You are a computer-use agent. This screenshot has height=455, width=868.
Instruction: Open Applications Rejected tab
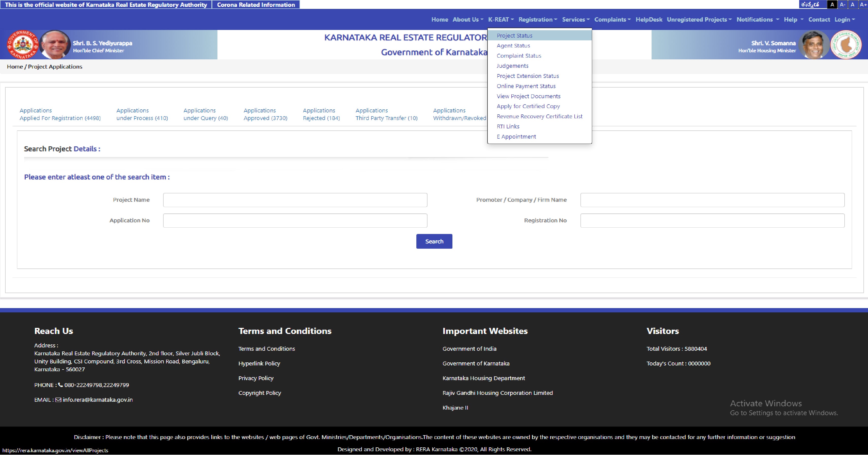[321, 114]
